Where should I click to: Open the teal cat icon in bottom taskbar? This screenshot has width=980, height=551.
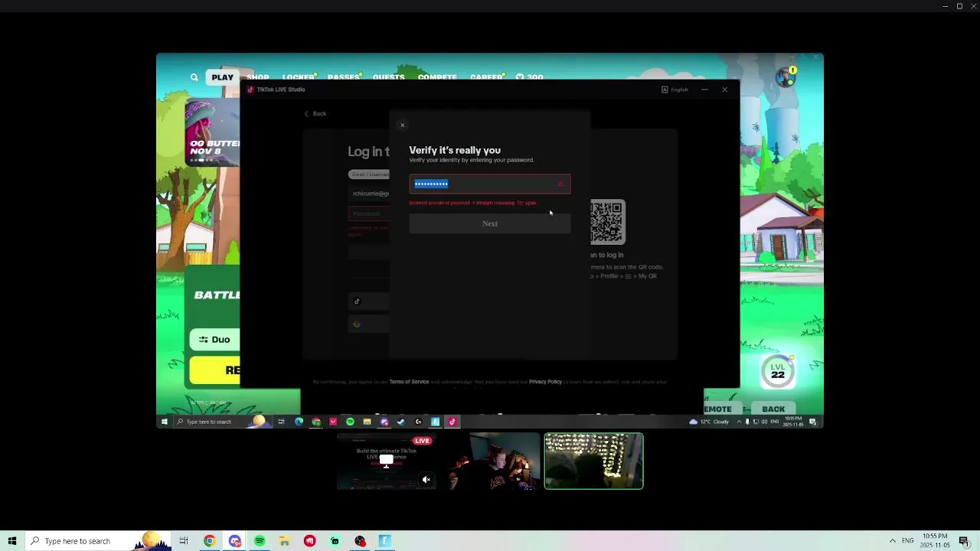335,541
